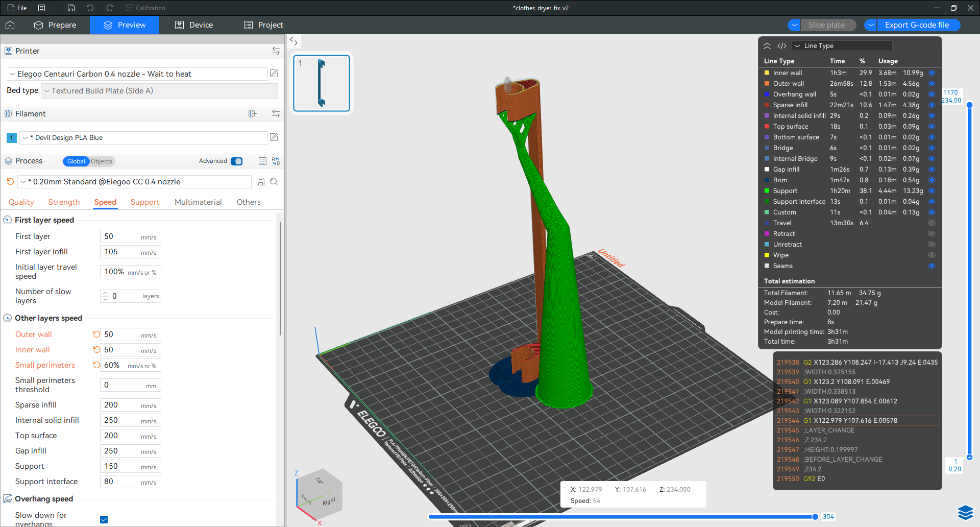Add filament icon in Filament section
The height and width of the screenshot is (527, 980).
tap(253, 114)
